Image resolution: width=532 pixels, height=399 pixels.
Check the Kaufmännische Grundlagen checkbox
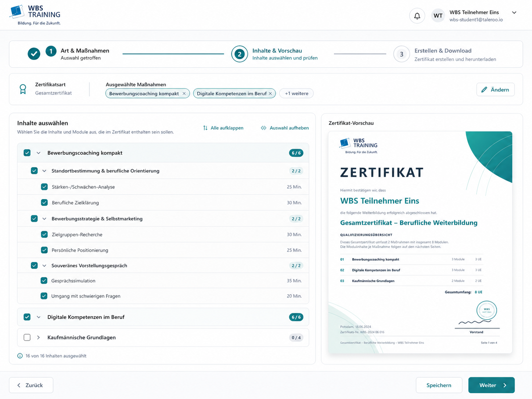(x=27, y=337)
